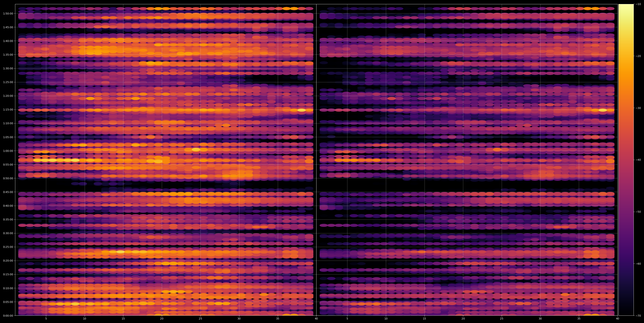Click the 0:25:00 y-axis time label
The height and width of the screenshot is (323, 644).
coord(8,247)
